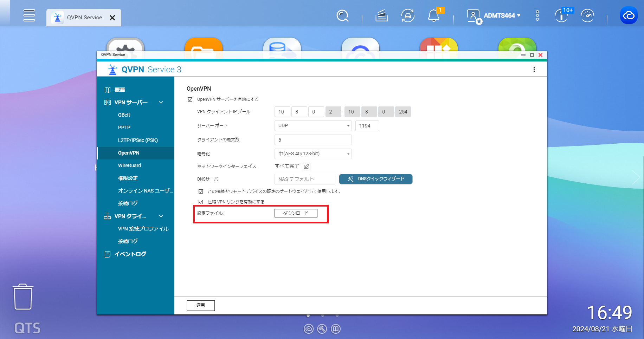Toggle OpenVPN サーバーを有効にする checkbox
Viewport: 644px width, 339px height.
click(x=190, y=99)
